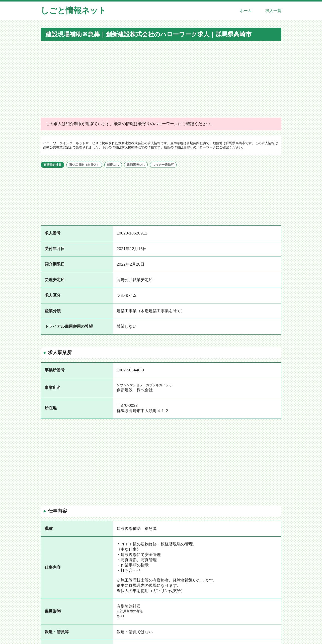Viewport: 322px width, 644px height.
Task: Click the ＮＴＴ様の建物修繕 description line
Action: (x=157, y=544)
